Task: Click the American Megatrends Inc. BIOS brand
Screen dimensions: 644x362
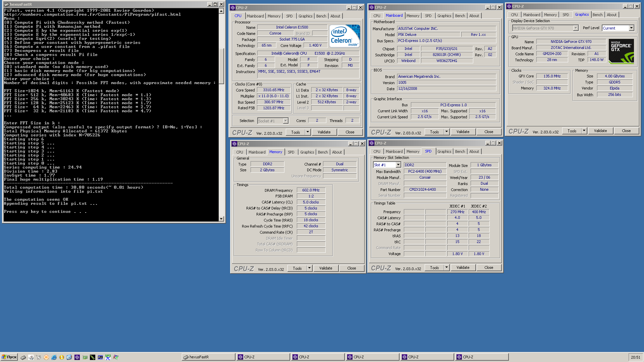Action: [x=446, y=76]
